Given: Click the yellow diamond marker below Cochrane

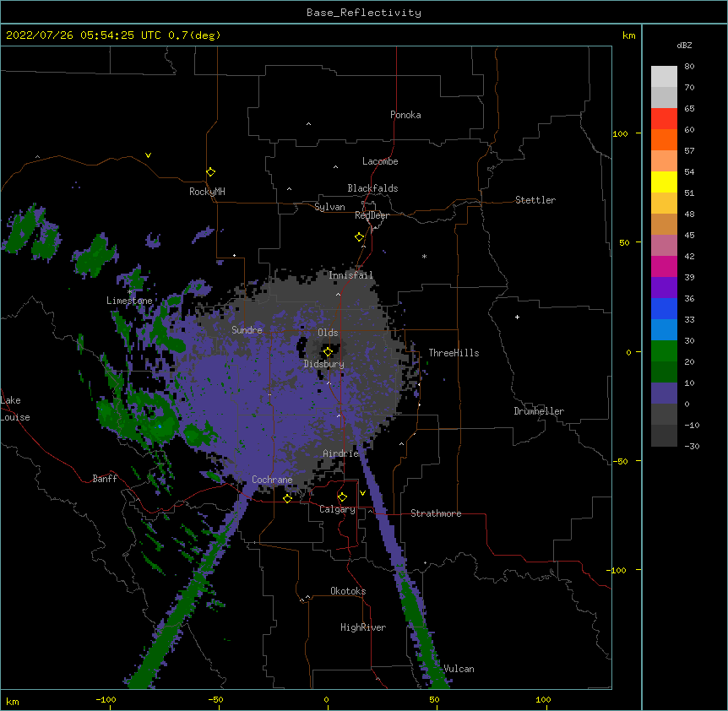Looking at the screenshot, I should [287, 498].
